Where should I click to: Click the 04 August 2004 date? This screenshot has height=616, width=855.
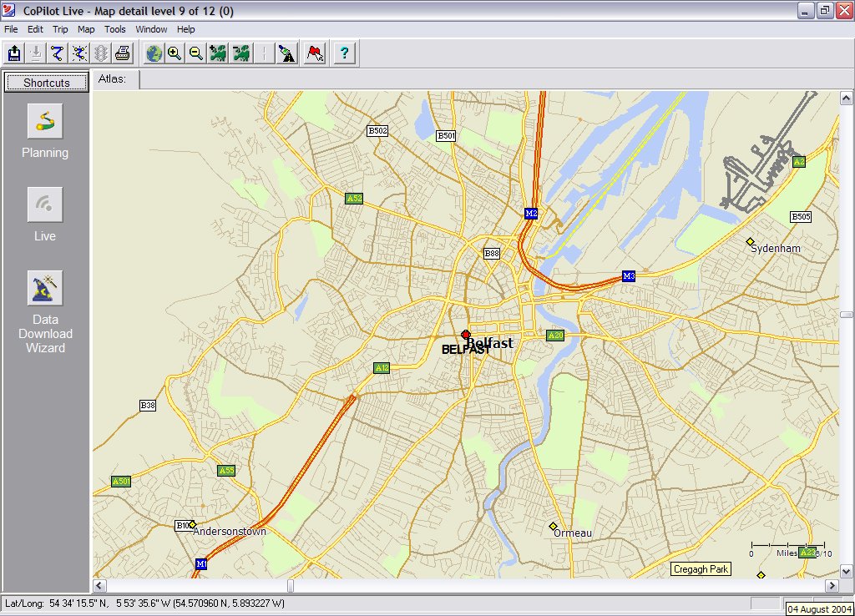(x=820, y=609)
